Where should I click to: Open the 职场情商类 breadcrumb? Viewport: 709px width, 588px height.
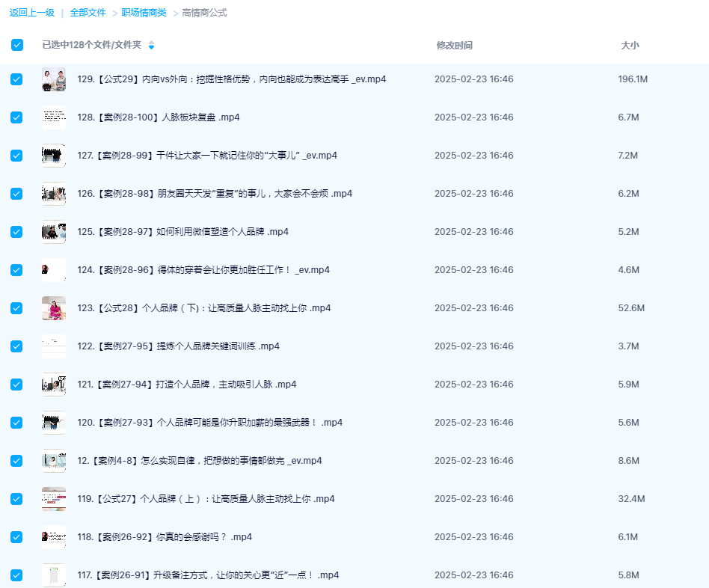click(144, 12)
